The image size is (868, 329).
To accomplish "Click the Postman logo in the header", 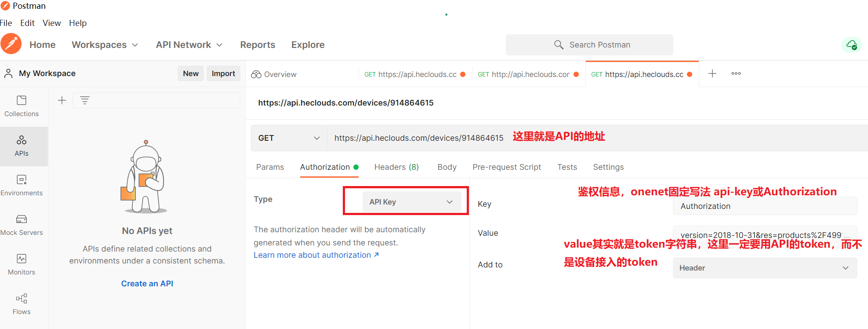I will click(x=11, y=44).
